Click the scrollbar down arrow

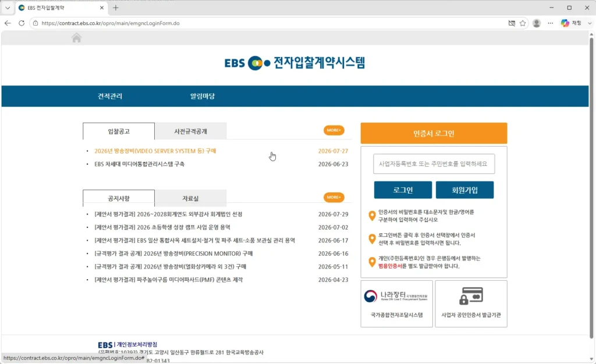[591, 359]
